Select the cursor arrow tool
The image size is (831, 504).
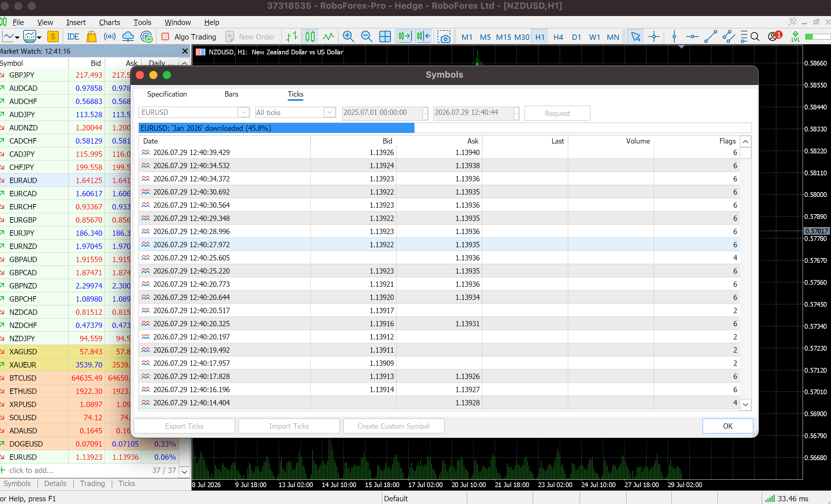(x=635, y=36)
